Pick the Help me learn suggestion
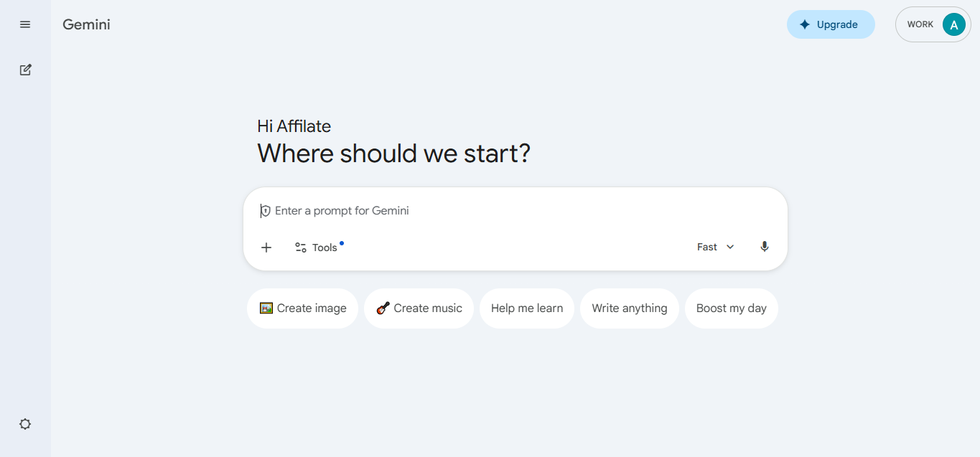Screen dimensions: 980x457 point(527,308)
